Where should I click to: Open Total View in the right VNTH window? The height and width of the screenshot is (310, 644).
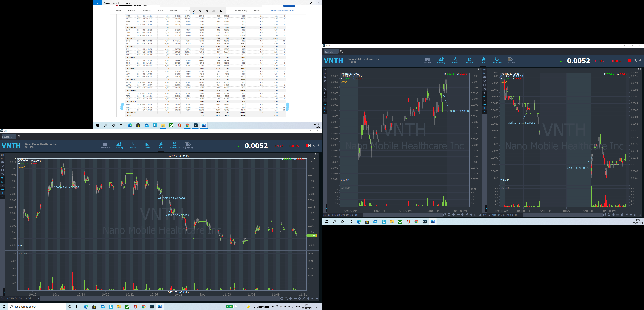(427, 60)
